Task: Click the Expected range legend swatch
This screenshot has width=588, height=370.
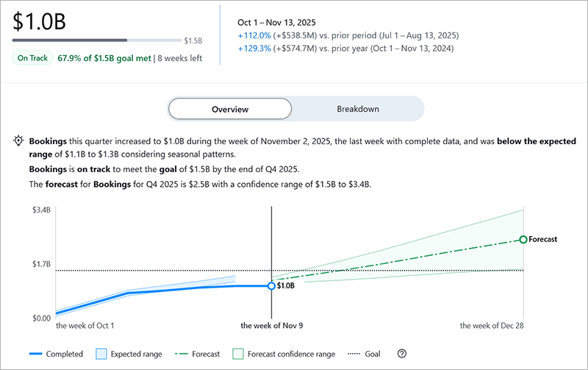Action: 101,354
